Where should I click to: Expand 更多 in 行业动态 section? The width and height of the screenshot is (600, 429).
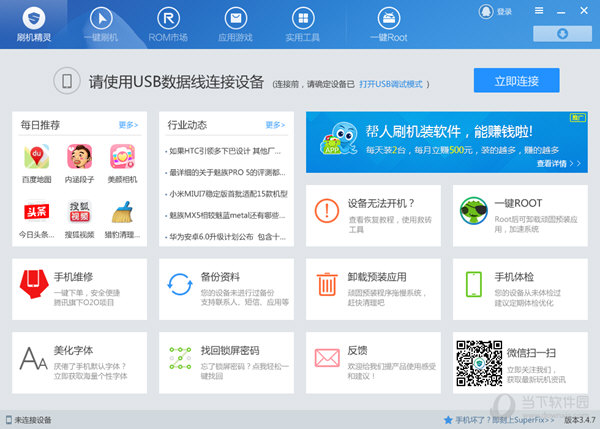pos(275,125)
